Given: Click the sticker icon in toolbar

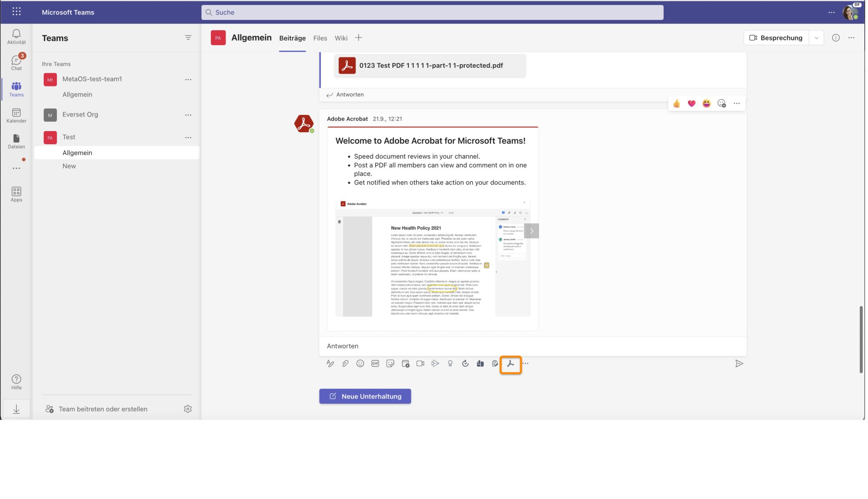Looking at the screenshot, I should coord(390,363).
